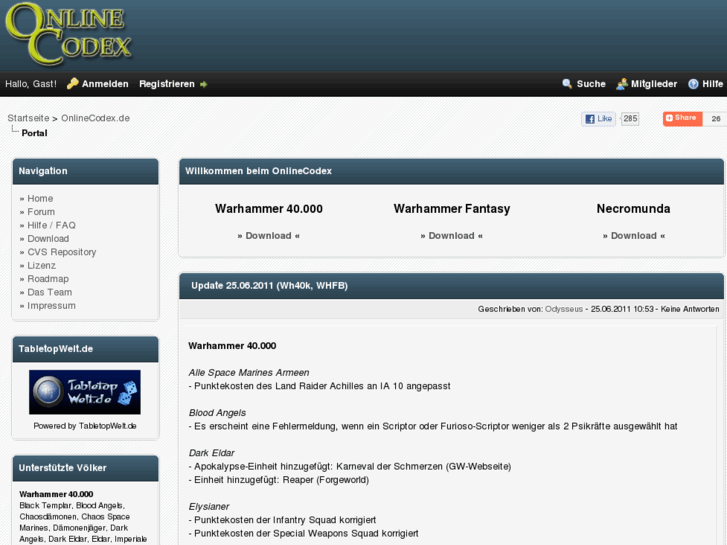Click the Blood Angels subheading
This screenshot has height=545, width=727.
217,413
